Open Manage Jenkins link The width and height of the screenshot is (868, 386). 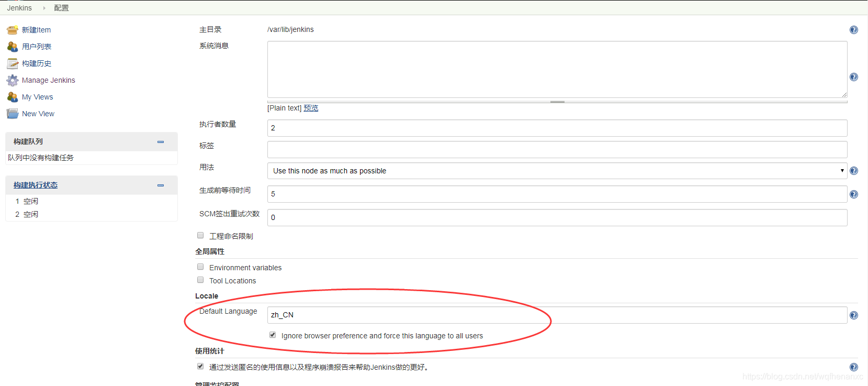click(x=49, y=80)
